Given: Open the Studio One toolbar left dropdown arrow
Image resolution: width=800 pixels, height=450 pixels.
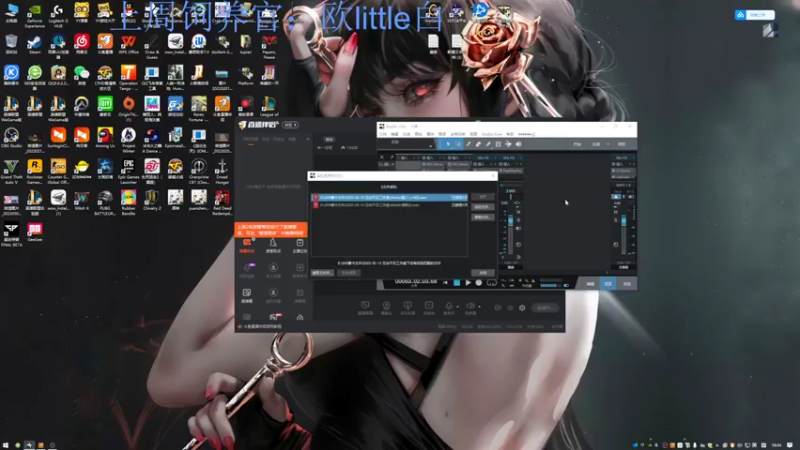Looking at the screenshot, I should 431,146.
